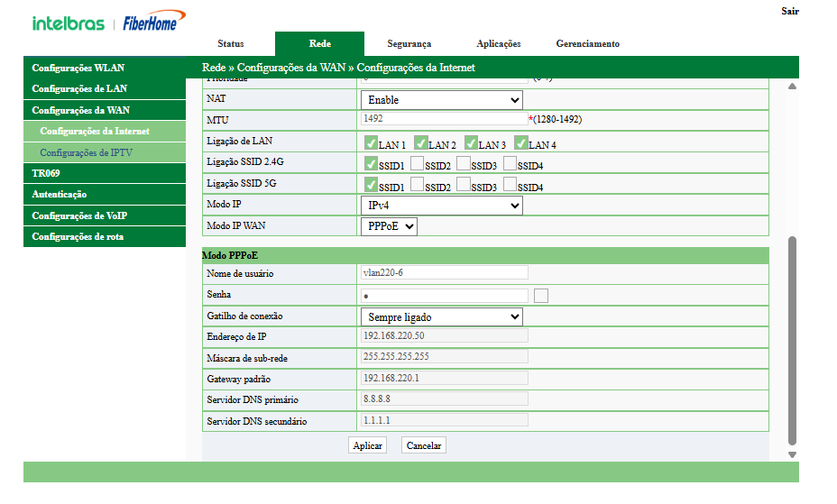Open the NAT dropdown
The height and width of the screenshot is (504, 837).
(x=441, y=100)
